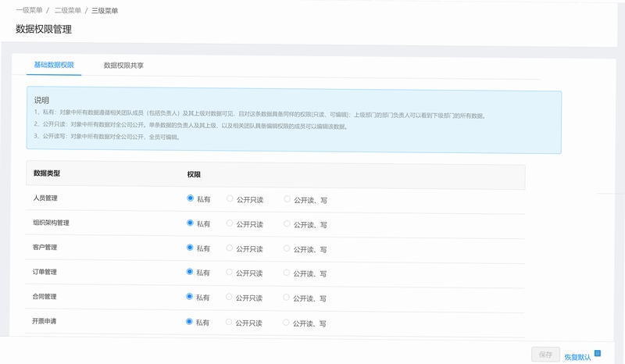
Task: Go to 一级菜单 breadcrumb
Action: [x=29, y=10]
